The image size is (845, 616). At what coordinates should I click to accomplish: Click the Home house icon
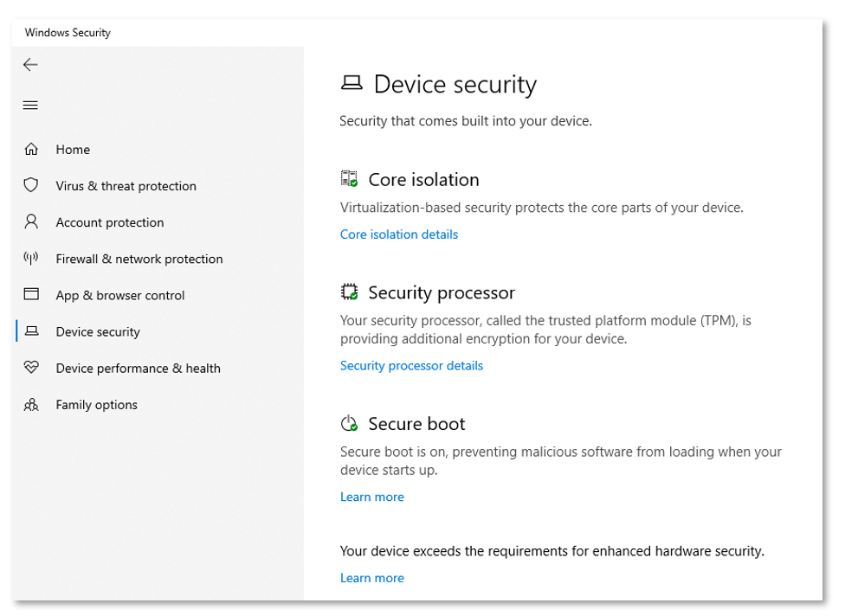[x=31, y=150]
